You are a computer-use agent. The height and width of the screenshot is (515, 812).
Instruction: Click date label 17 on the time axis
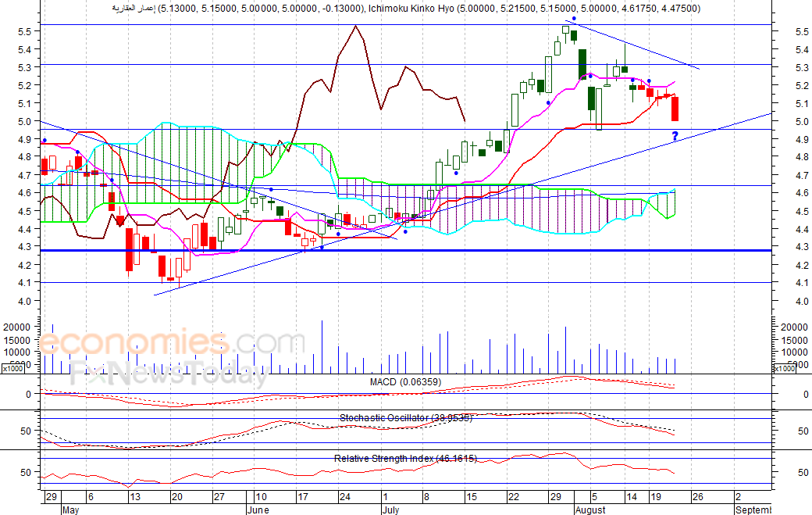point(303,497)
